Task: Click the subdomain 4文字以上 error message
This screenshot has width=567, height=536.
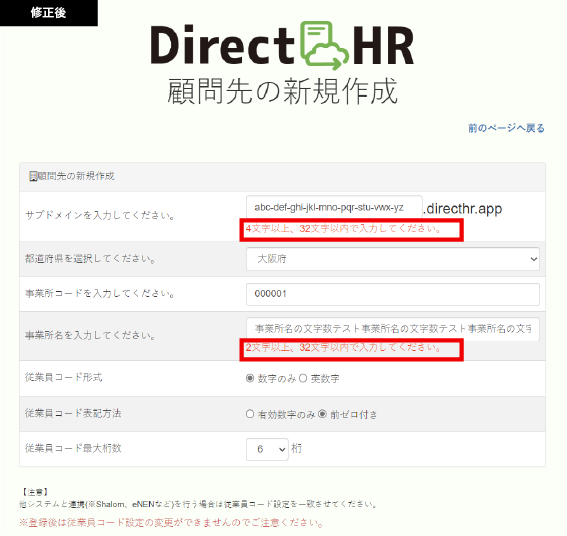Action: click(x=344, y=229)
